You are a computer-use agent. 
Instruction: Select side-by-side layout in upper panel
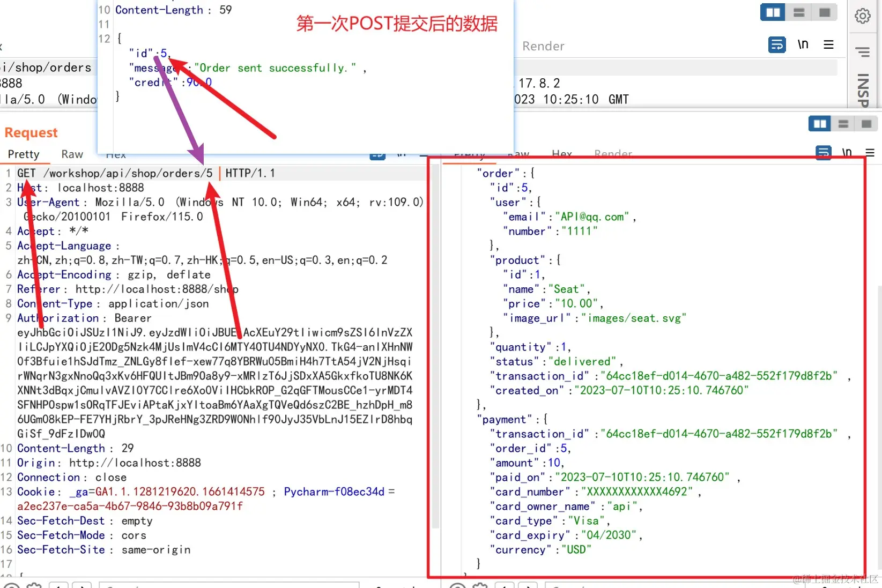click(773, 12)
